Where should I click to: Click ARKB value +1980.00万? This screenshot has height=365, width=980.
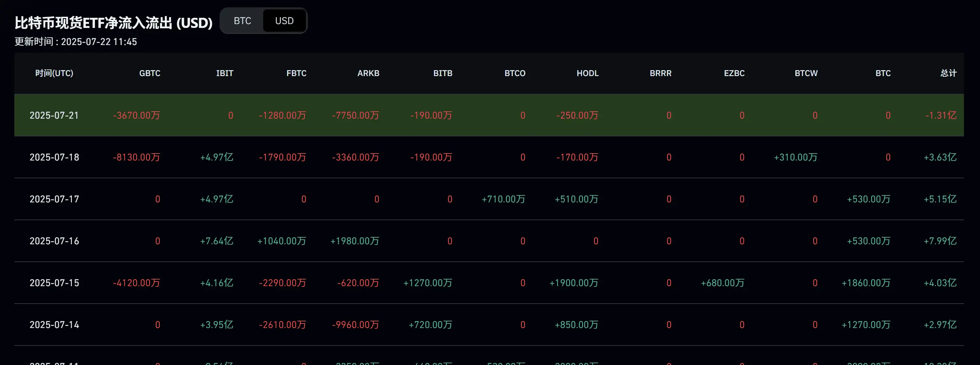pos(355,241)
